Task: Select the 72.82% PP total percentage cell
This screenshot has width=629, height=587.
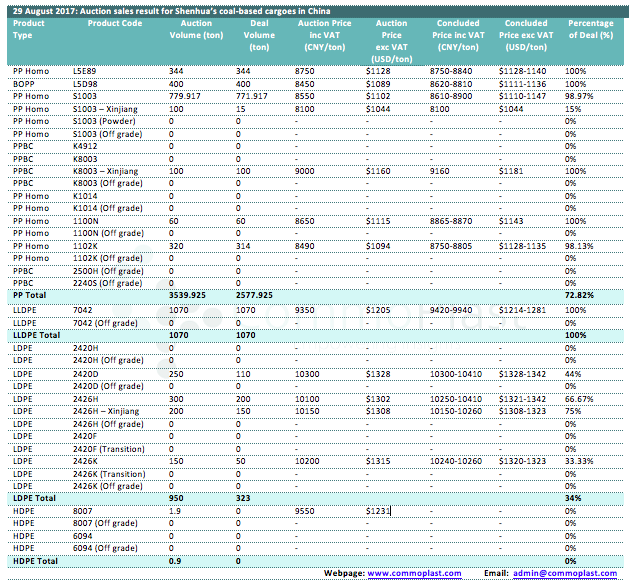Action: click(580, 295)
